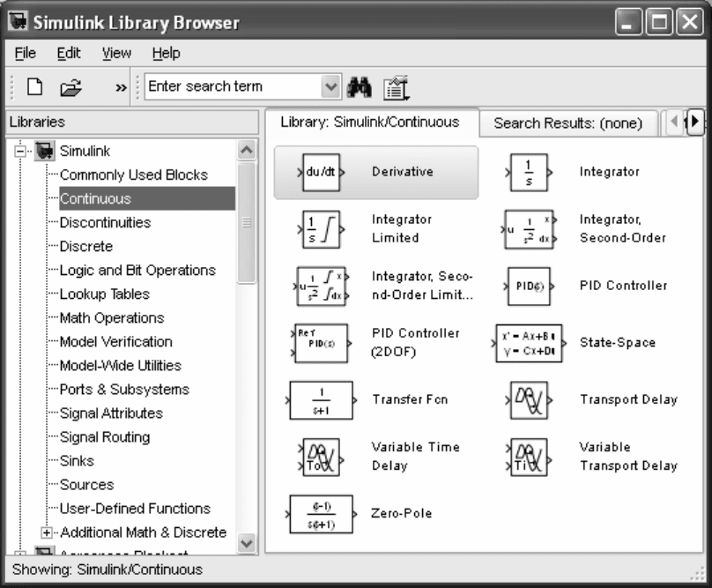The height and width of the screenshot is (588, 712).
Task: Select Logic and Bit Operations library
Action: coord(137,271)
